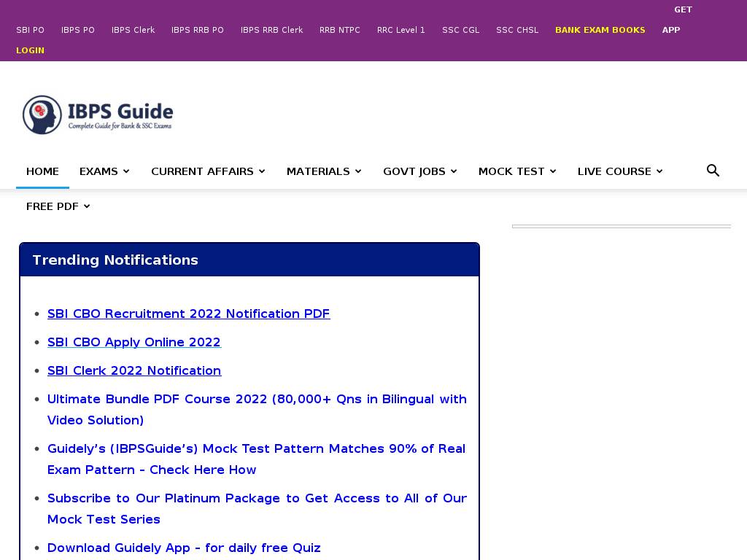
Task: Expand the Govt Jobs menu
Action: (419, 171)
